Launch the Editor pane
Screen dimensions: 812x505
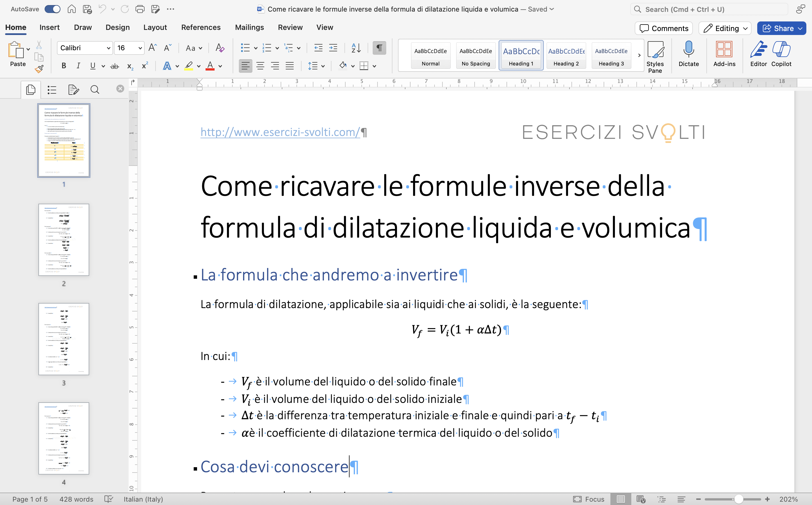pos(758,54)
